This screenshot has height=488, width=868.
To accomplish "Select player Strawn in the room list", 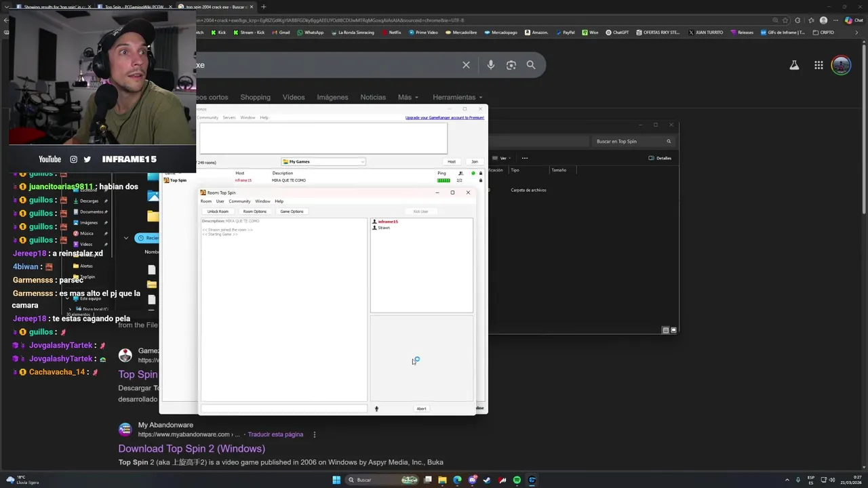I will click(384, 228).
